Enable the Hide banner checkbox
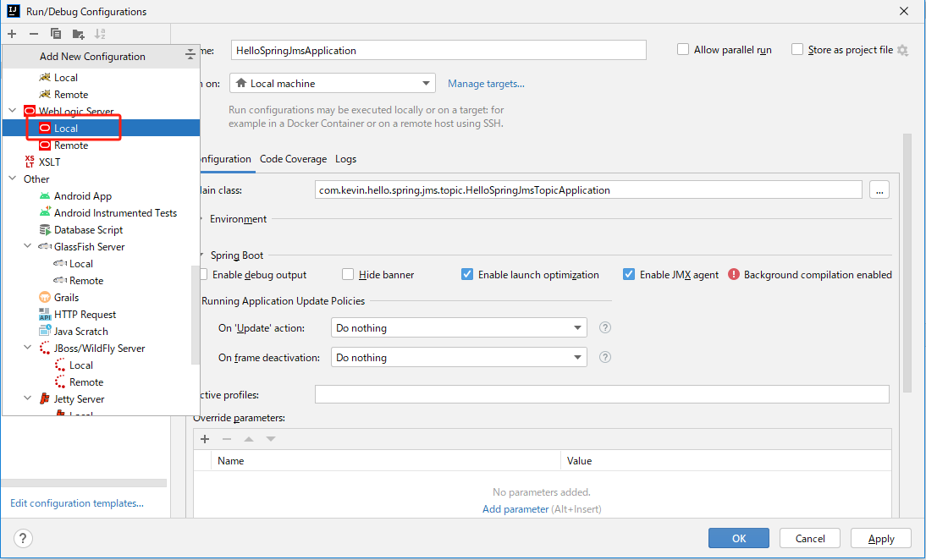The height and width of the screenshot is (560, 926). [348, 274]
